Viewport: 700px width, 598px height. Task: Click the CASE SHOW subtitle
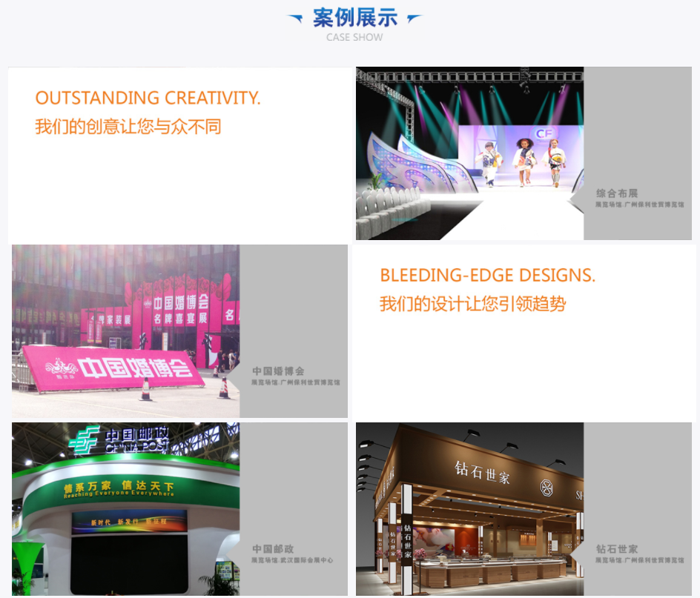pyautogui.click(x=354, y=38)
